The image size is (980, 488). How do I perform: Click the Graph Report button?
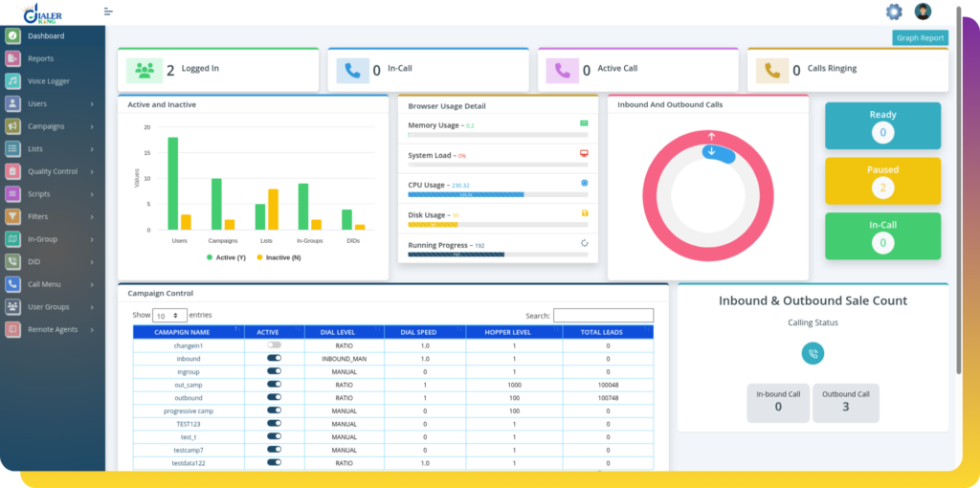point(920,37)
